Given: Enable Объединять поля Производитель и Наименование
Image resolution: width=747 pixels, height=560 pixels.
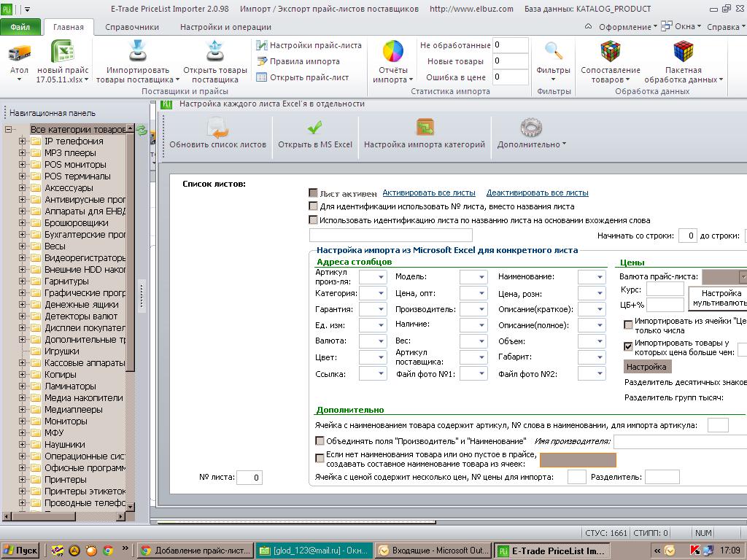Looking at the screenshot, I should pos(320,441).
